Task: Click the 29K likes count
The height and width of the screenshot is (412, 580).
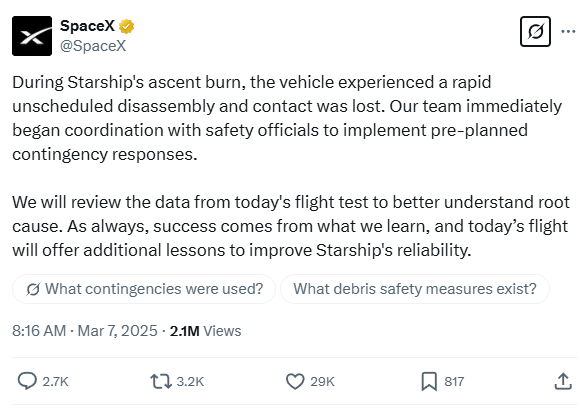Action: point(322,381)
